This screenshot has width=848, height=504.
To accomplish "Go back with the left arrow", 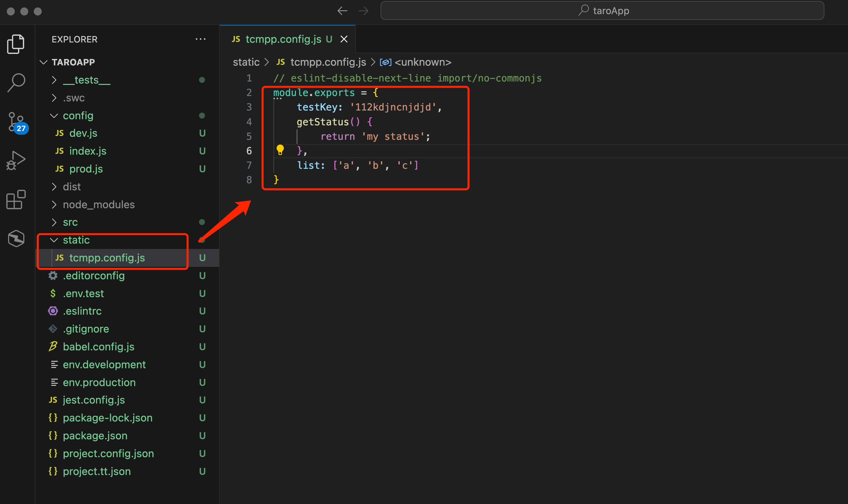I will 342,11.
